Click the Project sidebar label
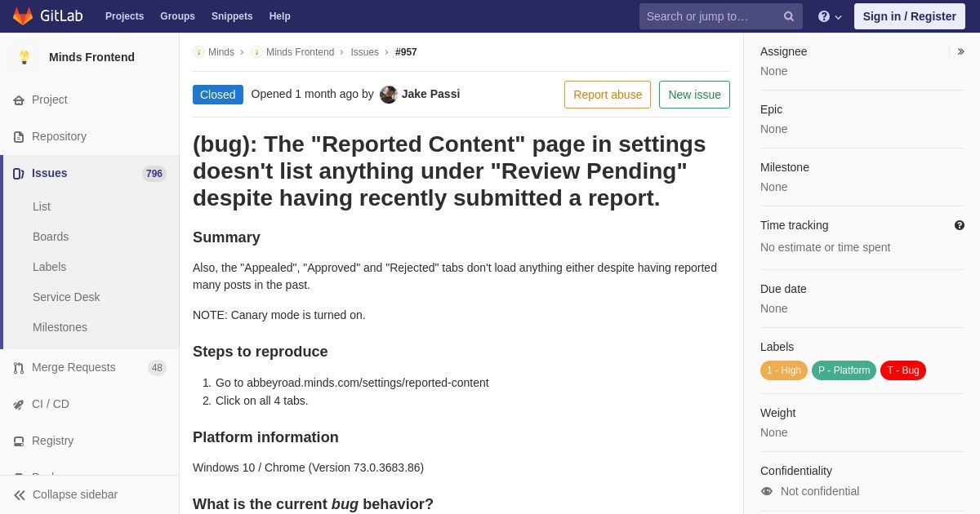 click(50, 100)
